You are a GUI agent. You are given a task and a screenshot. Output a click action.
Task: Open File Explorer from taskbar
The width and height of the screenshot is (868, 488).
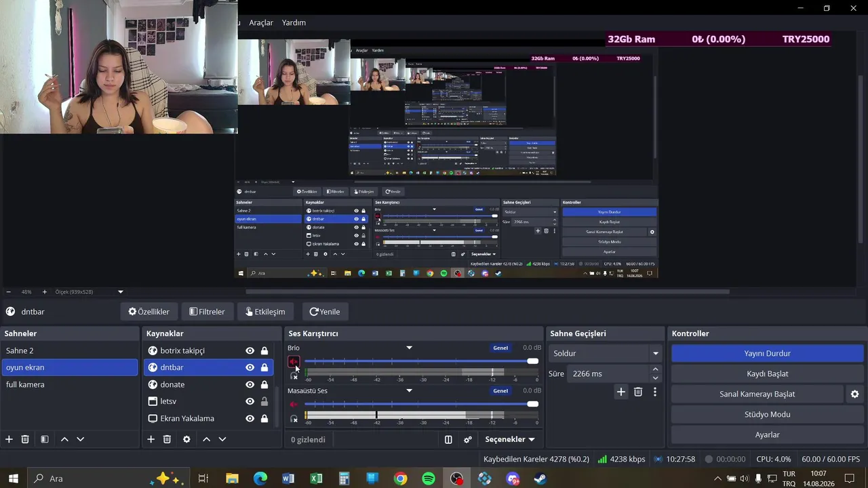[232, 479]
